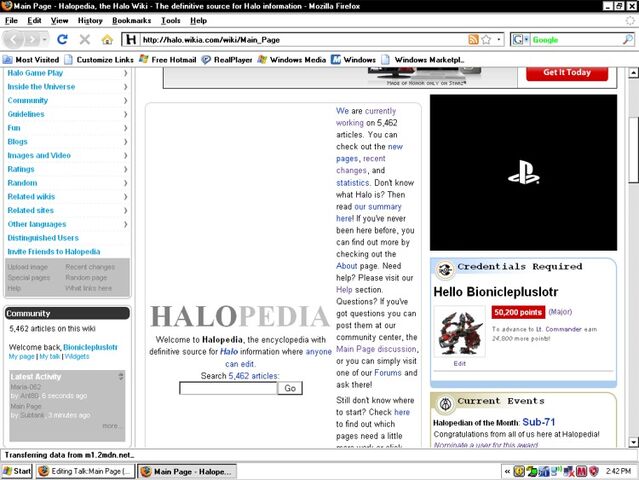Switch to Editing Talk:Main Page taskbar window
This screenshot has height=480, width=639.
click(85, 471)
